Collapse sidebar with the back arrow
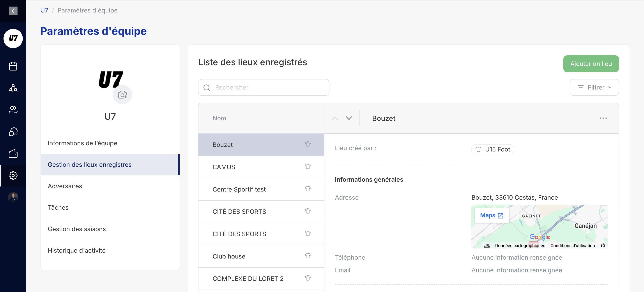 tap(13, 11)
